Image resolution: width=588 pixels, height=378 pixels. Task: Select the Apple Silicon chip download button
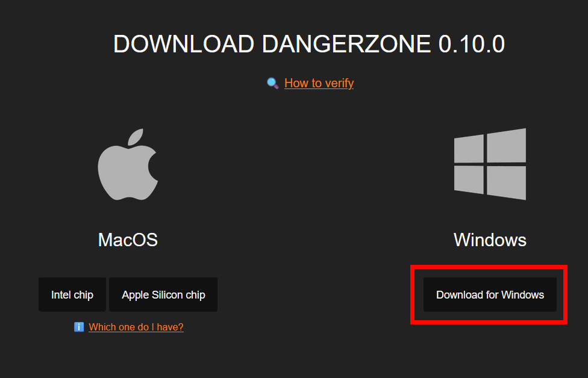click(x=163, y=295)
